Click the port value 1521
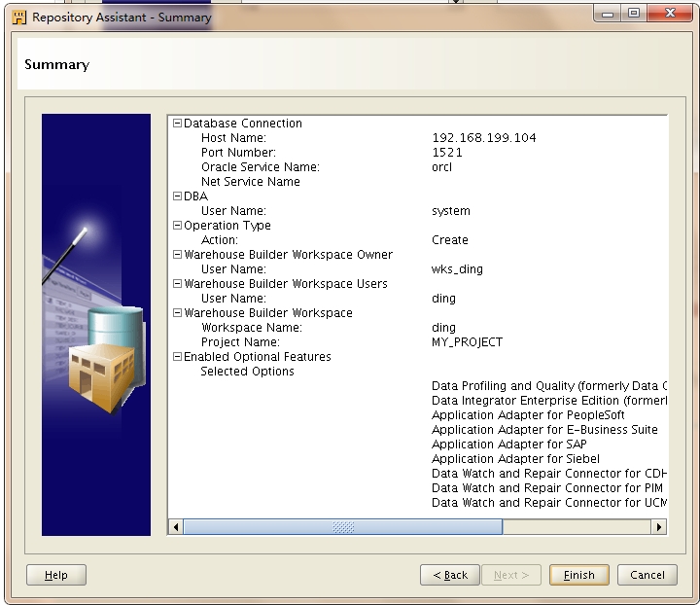 pyautogui.click(x=447, y=153)
